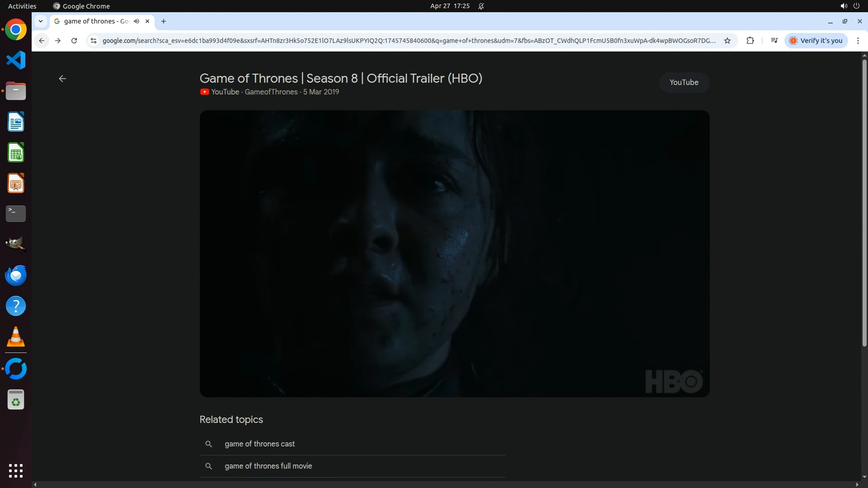Select the game of thrones tab
Screen dimensions: 868x488
(x=95, y=21)
